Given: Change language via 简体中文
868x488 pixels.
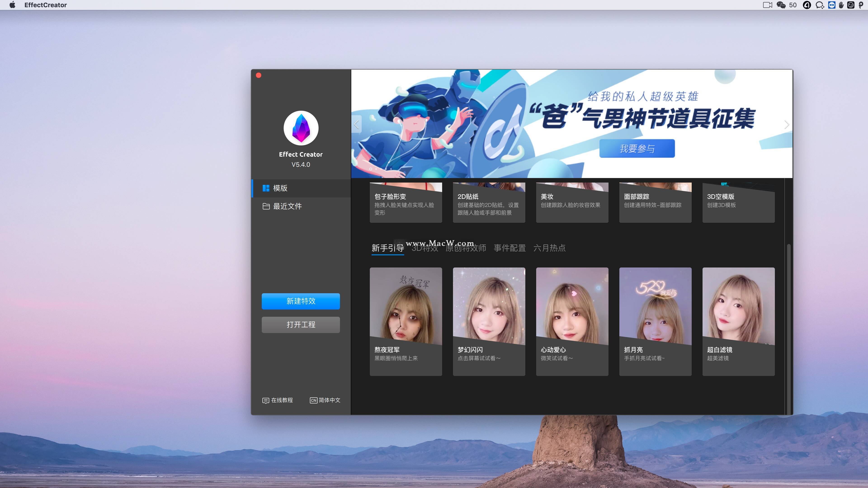Looking at the screenshot, I should [x=325, y=400].
